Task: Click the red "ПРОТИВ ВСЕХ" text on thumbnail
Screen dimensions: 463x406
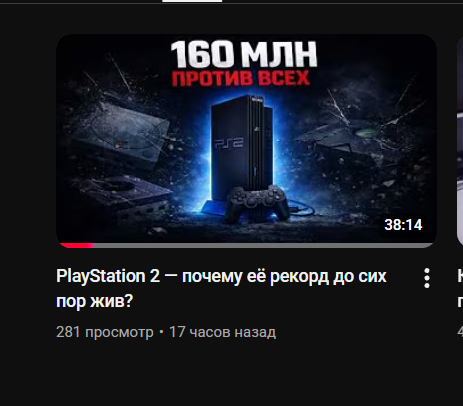Action: 241,79
